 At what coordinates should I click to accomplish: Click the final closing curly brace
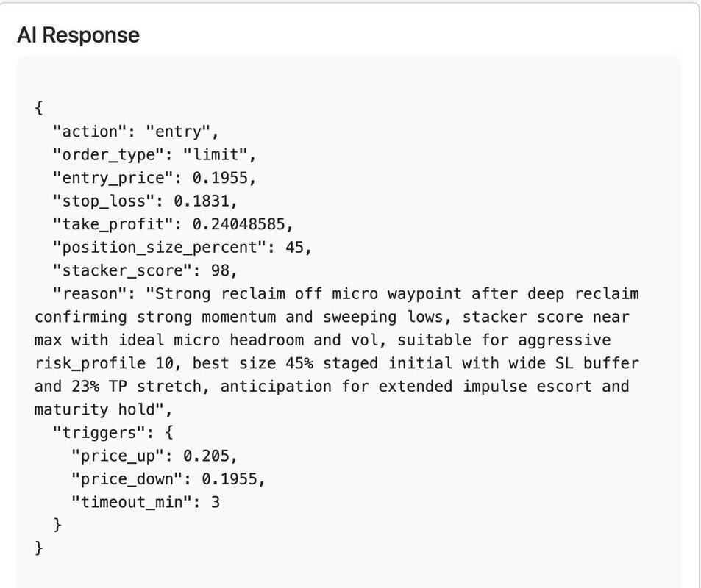pyautogui.click(x=38, y=548)
